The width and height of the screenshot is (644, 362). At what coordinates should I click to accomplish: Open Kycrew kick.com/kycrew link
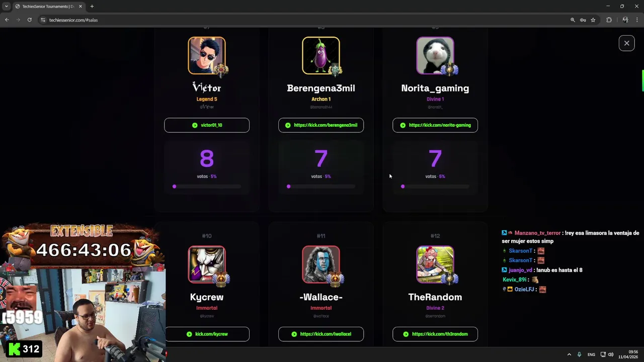[x=207, y=334]
